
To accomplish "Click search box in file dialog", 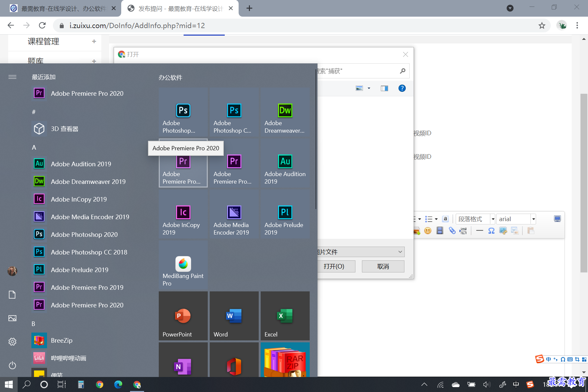I will (x=363, y=71).
